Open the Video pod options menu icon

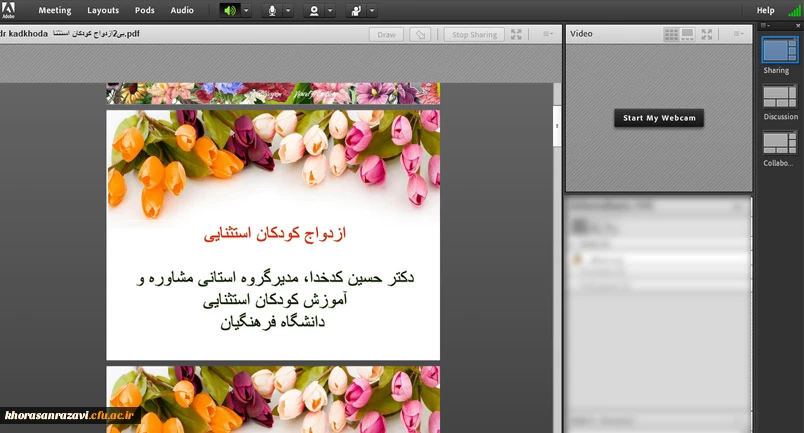[x=738, y=34]
